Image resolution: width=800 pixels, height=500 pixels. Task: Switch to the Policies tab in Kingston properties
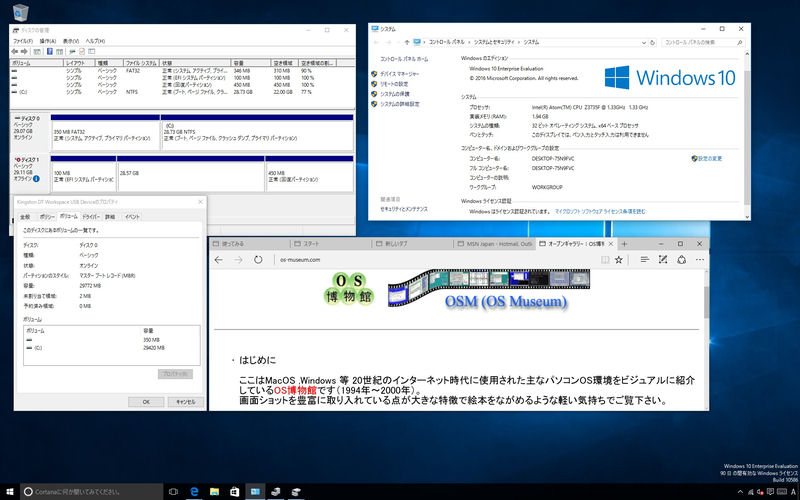click(x=47, y=217)
